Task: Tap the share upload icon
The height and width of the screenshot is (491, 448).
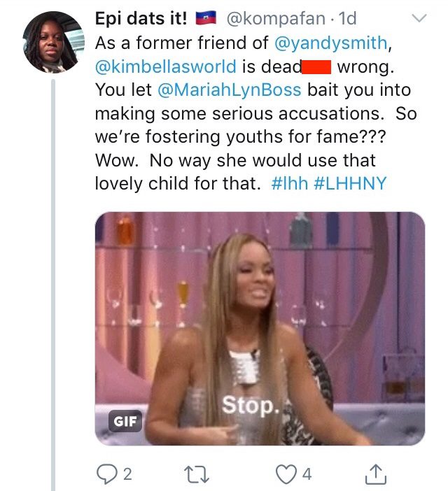Action: pos(376,474)
